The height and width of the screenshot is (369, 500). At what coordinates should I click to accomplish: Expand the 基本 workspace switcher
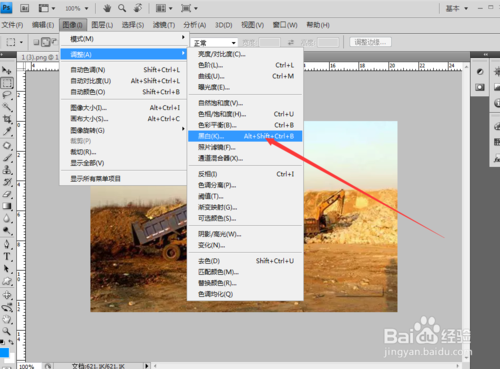(457, 8)
